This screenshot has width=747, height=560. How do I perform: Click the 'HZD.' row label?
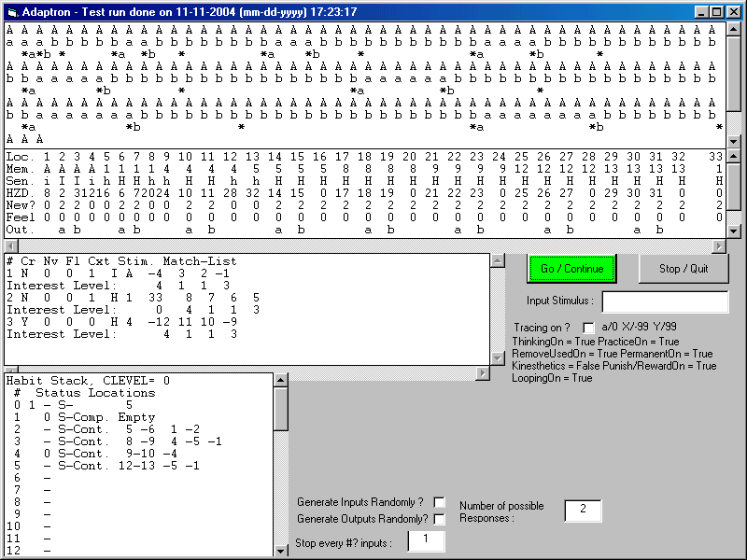(x=21, y=193)
